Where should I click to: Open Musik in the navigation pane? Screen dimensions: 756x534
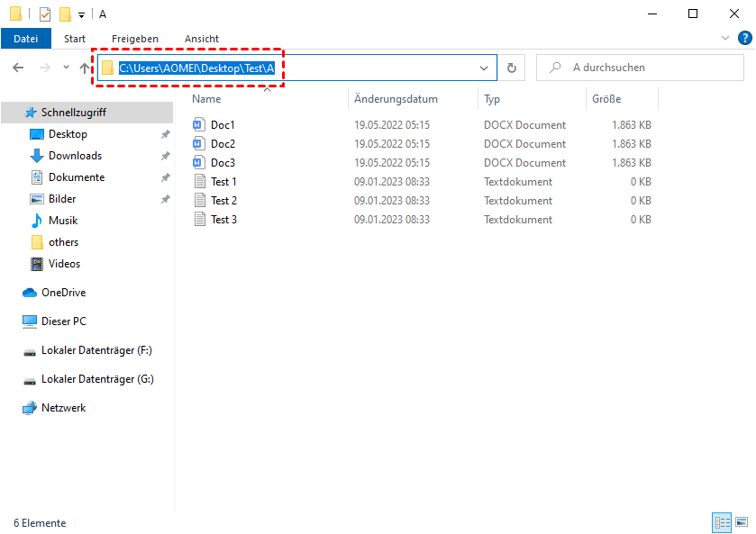click(x=63, y=221)
